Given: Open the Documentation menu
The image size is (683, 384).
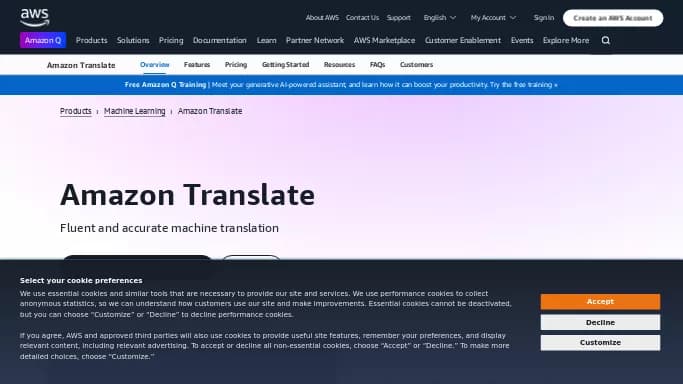Looking at the screenshot, I should tap(220, 40).
